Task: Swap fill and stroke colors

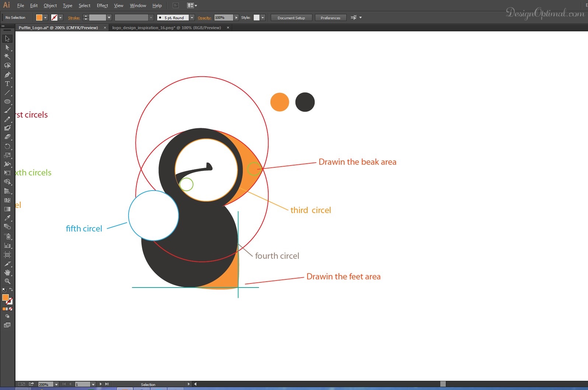Action: tap(11, 289)
